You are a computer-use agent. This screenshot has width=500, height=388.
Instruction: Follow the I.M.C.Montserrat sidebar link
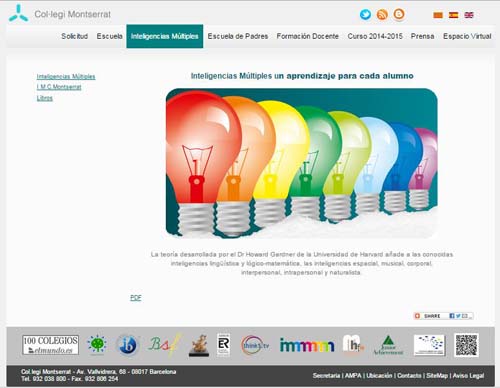pos(59,87)
